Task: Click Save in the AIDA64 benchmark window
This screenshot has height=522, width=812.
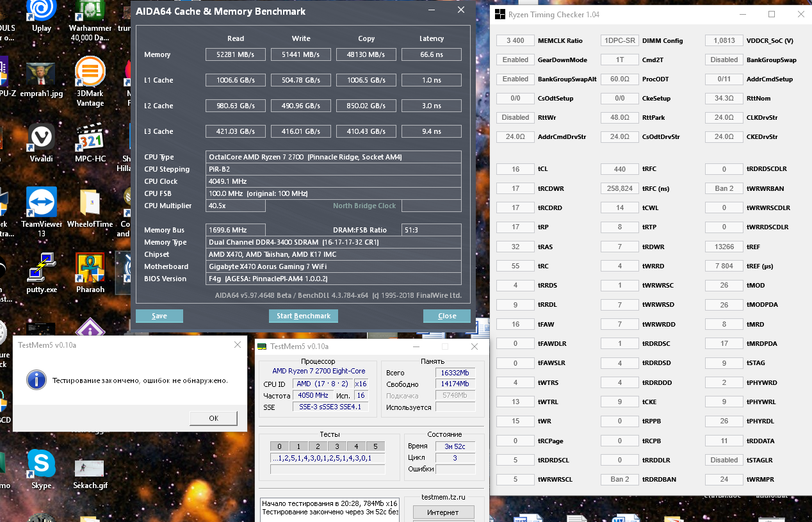Action: click(x=159, y=316)
